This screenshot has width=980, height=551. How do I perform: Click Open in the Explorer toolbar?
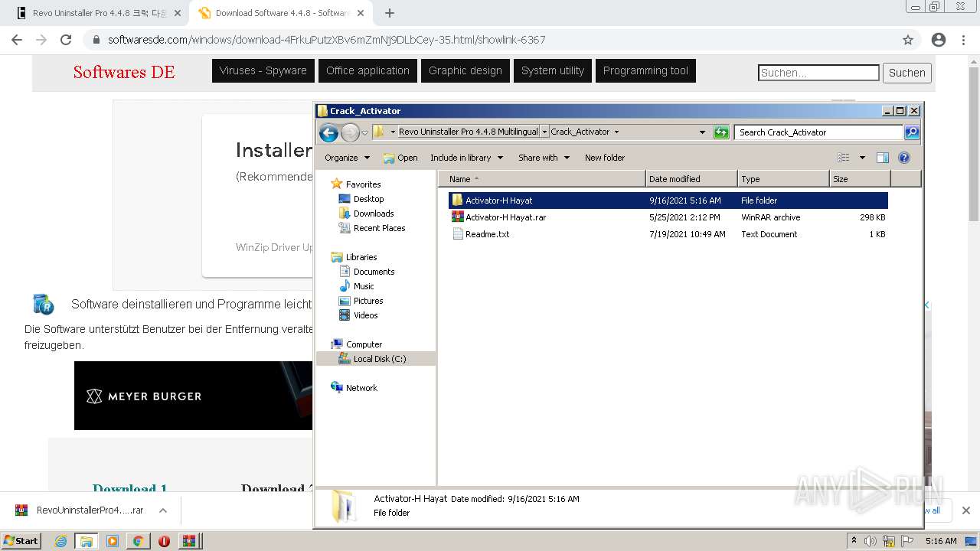click(x=400, y=158)
